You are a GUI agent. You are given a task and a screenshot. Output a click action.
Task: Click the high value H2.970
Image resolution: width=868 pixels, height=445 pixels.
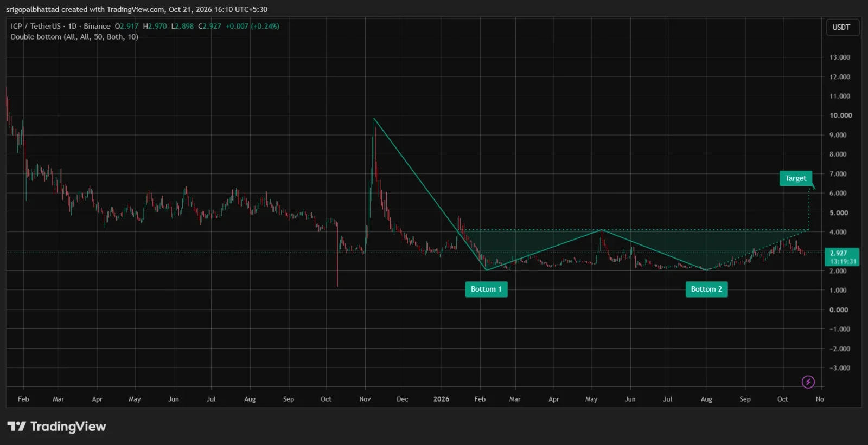pos(155,26)
